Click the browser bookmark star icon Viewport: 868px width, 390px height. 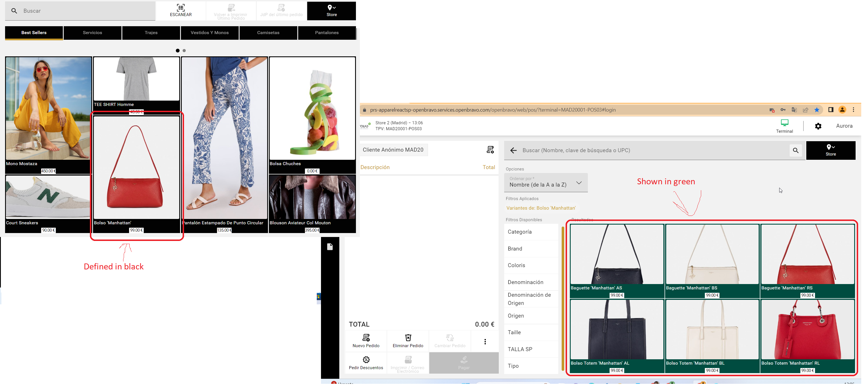[817, 110]
